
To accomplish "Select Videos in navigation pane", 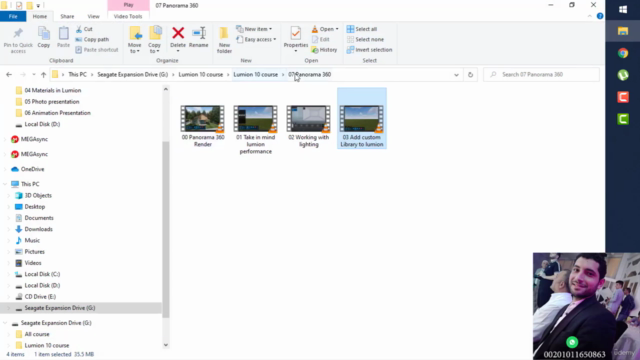I will coord(33,263).
